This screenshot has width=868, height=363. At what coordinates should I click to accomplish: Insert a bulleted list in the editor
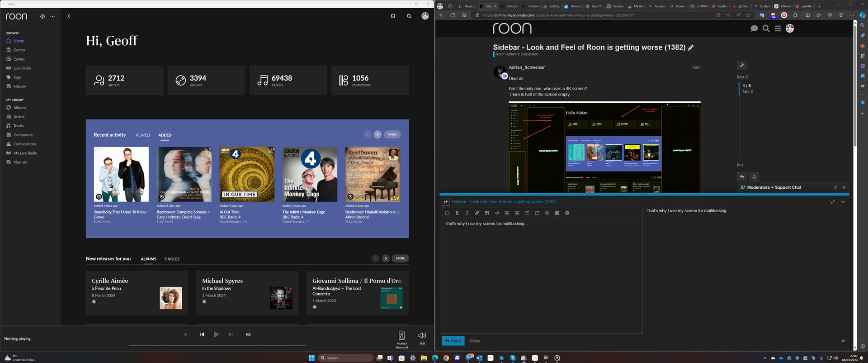pos(527,213)
